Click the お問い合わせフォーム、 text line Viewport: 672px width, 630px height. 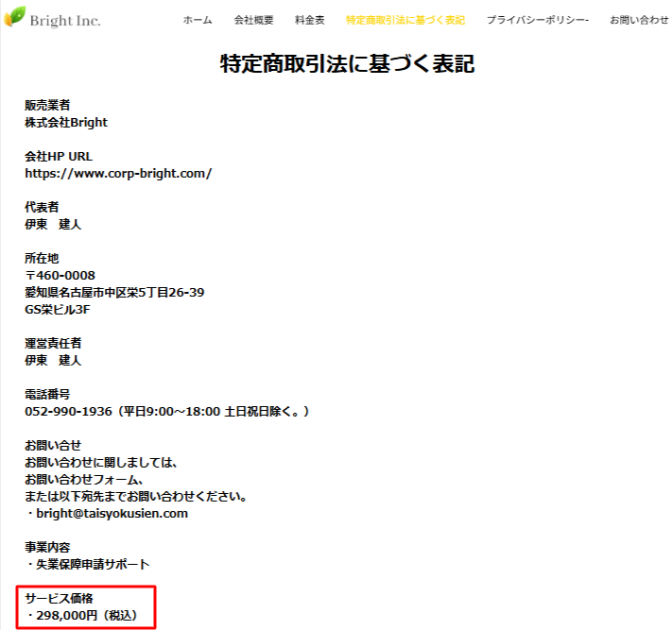[84, 479]
